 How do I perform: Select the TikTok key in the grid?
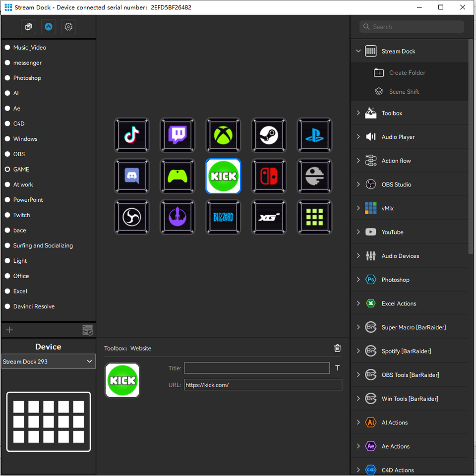(x=132, y=135)
